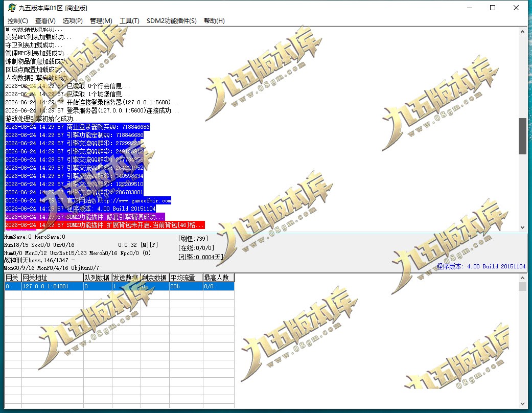This screenshot has height=413, width=532.
Task: Click the 最高人数 column header
Action: (219, 278)
